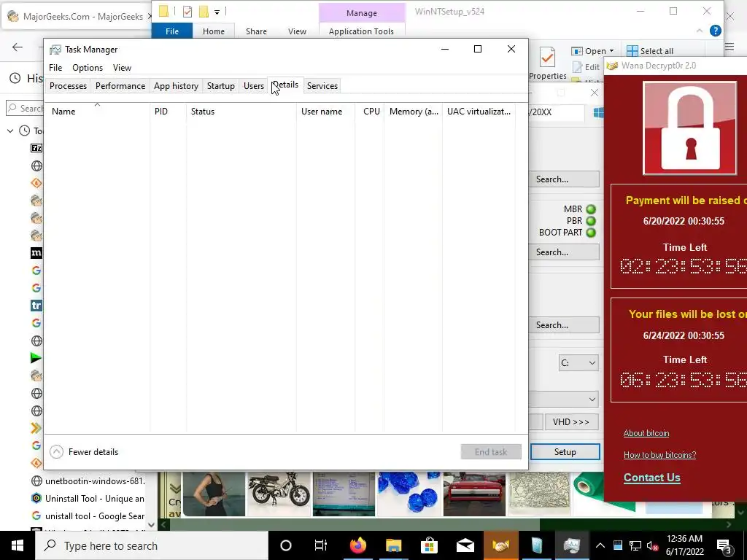The image size is (747, 560).
Task: Click the VHD >>> button
Action: click(x=571, y=422)
